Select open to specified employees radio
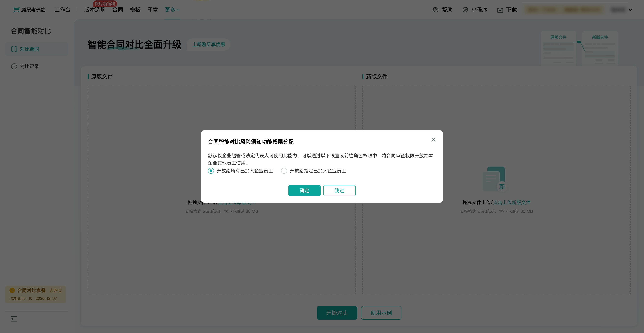Screen dimensions: 644x333 284,171
